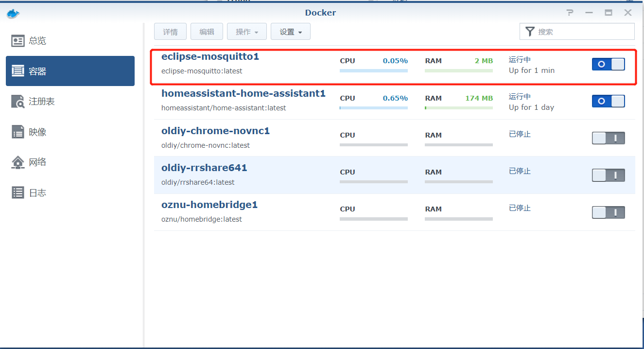Open the 设置 (Settings) dropdown
Viewport: 644px width, 349px height.
click(291, 32)
